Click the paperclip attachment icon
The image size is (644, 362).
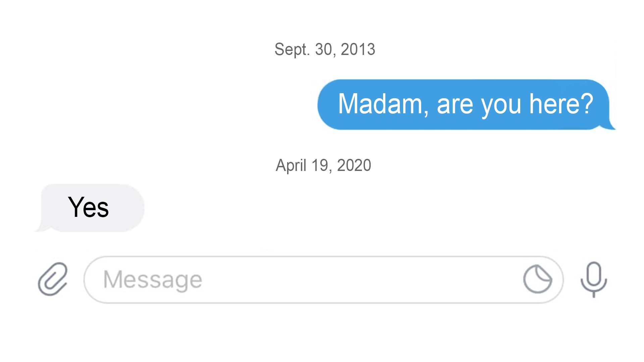[x=53, y=279]
